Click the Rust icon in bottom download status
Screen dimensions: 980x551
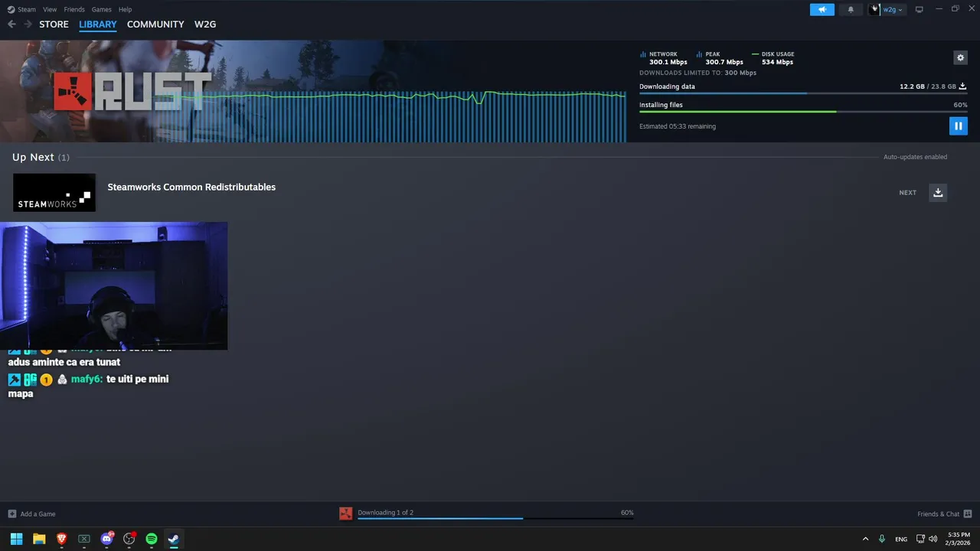click(345, 514)
